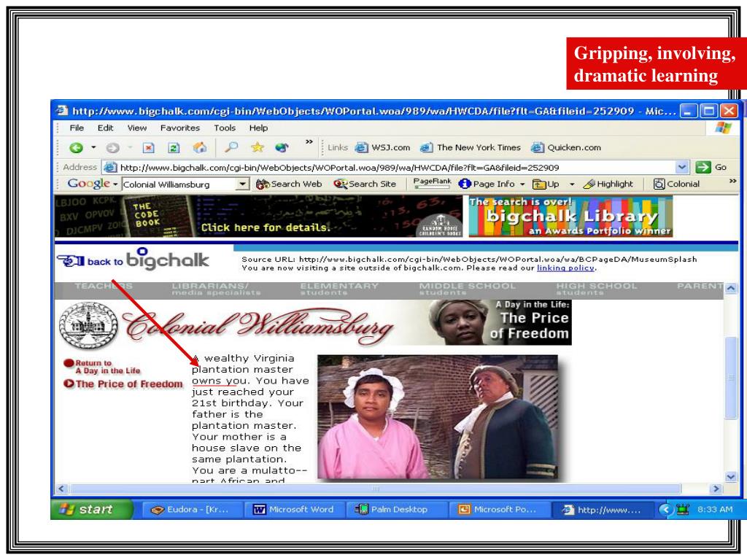Click the vertical scrollbar up arrow
747x560 pixels.
pyautogui.click(x=731, y=289)
